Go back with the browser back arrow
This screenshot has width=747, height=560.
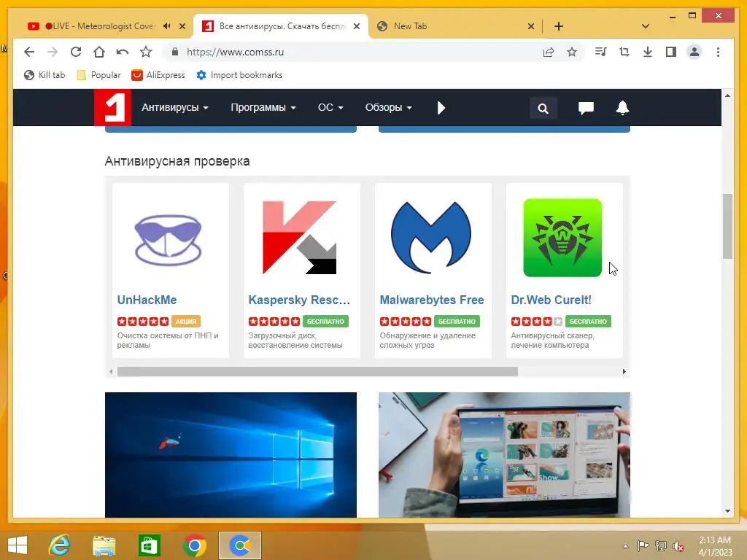click(x=29, y=52)
